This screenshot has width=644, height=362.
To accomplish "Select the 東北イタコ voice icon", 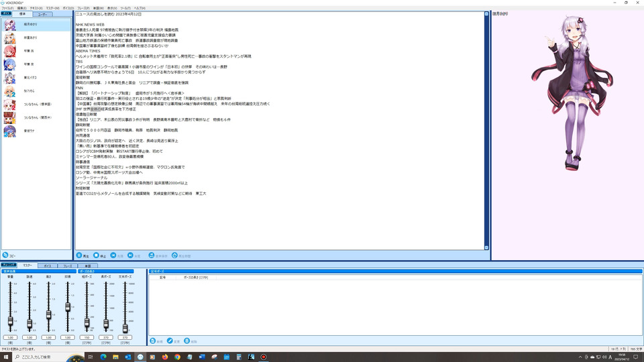I will tap(10, 78).
